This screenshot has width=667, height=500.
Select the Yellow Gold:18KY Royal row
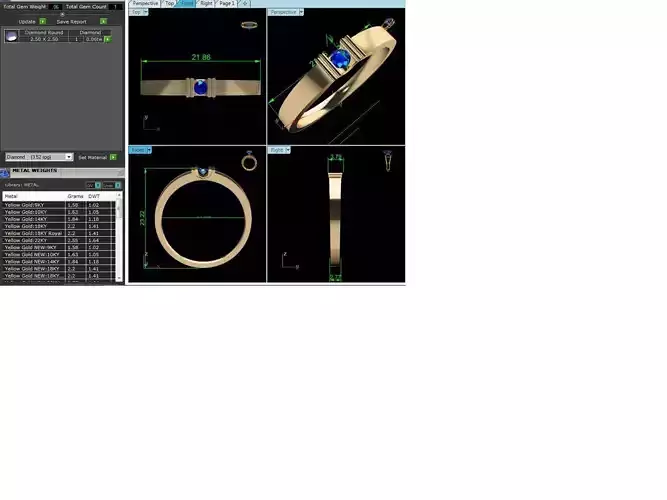click(x=59, y=233)
